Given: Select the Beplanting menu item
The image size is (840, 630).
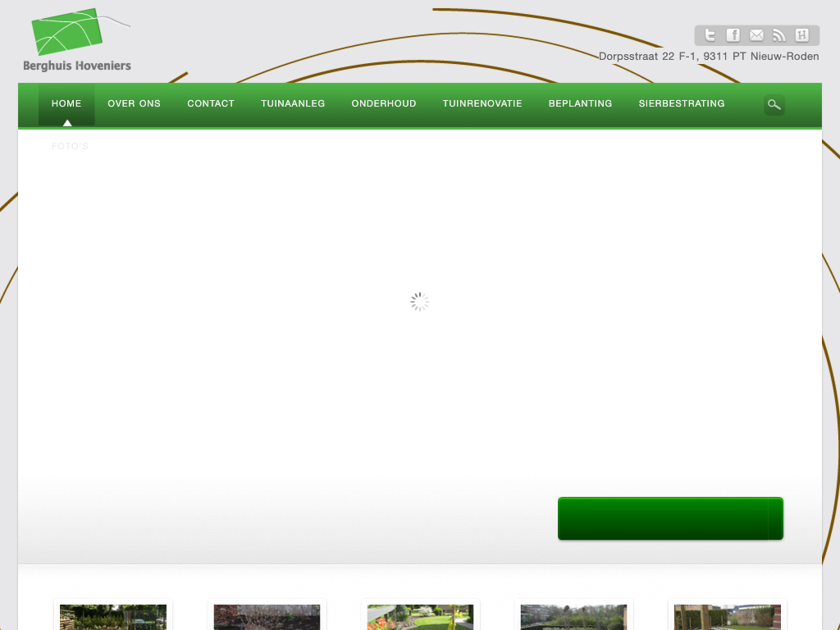Looking at the screenshot, I should [x=580, y=104].
